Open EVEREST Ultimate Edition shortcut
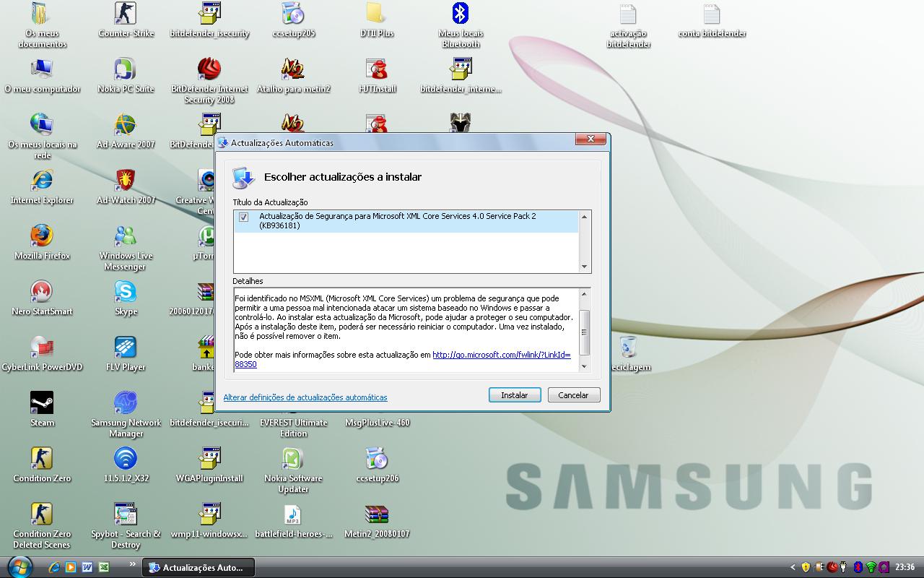 (x=293, y=428)
